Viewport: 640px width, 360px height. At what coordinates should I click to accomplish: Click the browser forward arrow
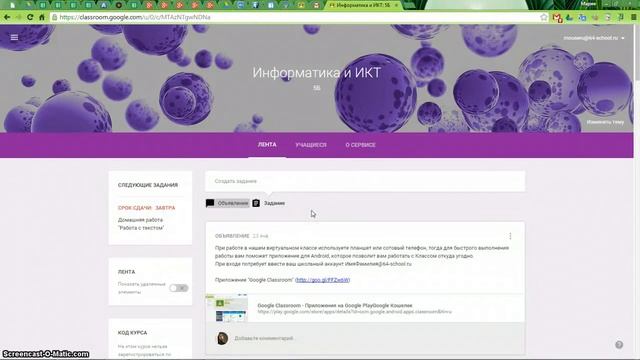(18, 17)
